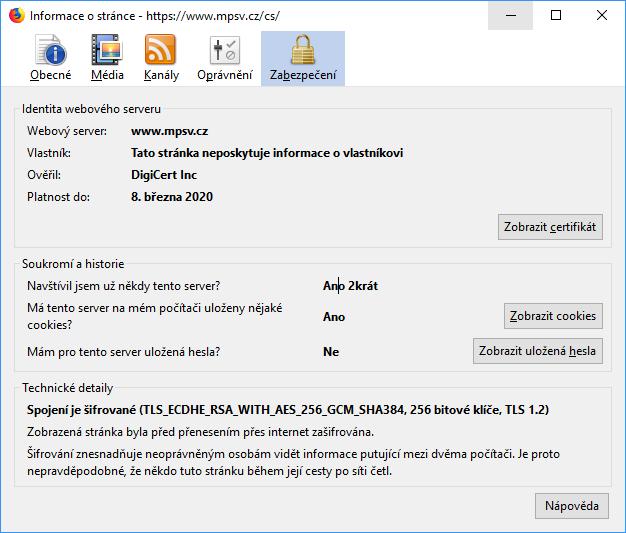Click the 'Ano 2krát' visit count
Viewport: 626px width, 533px height.
click(x=350, y=286)
